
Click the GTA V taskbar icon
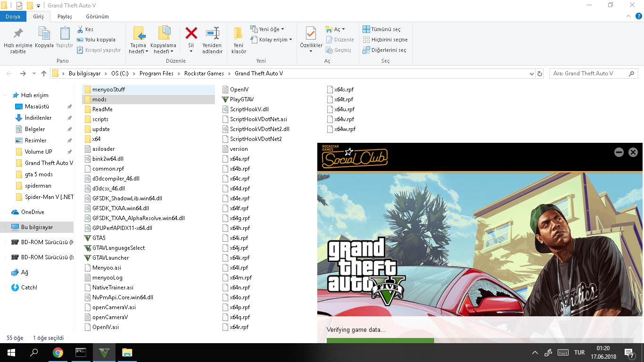click(104, 353)
